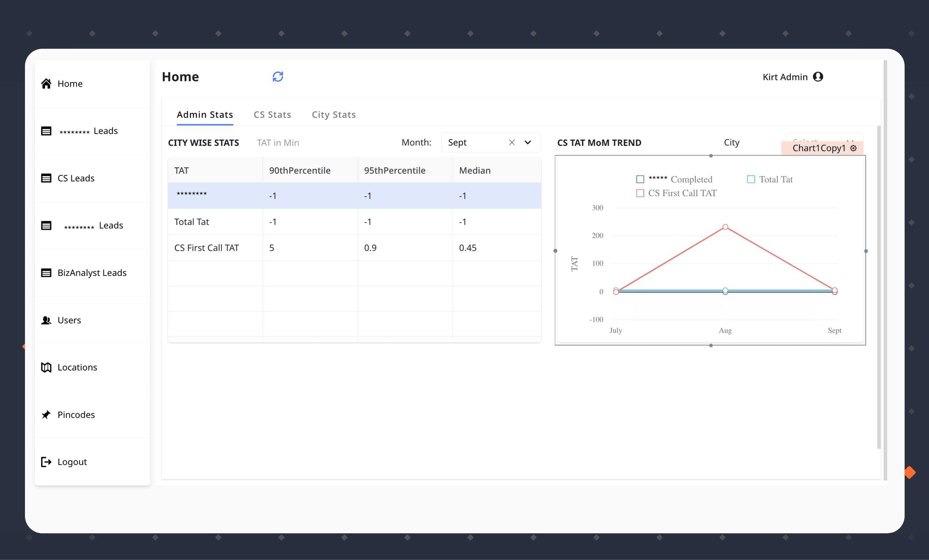
Task: Select the CS Leads sidebar icon
Action: [46, 178]
